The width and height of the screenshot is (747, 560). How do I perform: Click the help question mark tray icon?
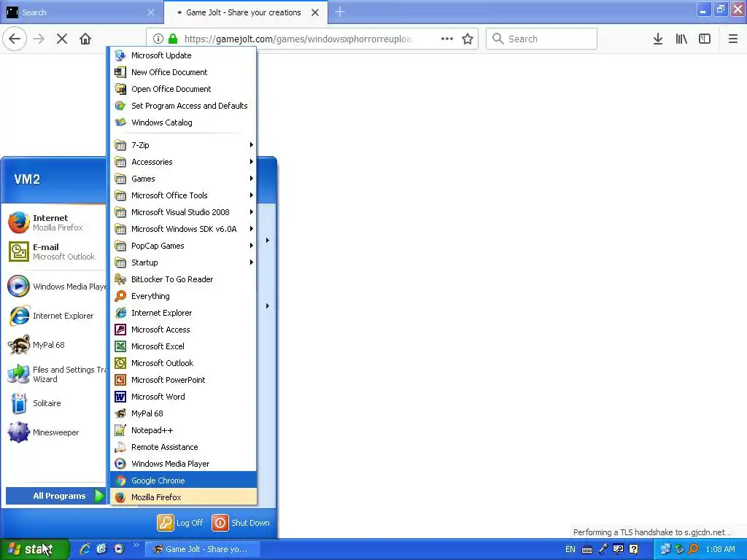[634, 549]
